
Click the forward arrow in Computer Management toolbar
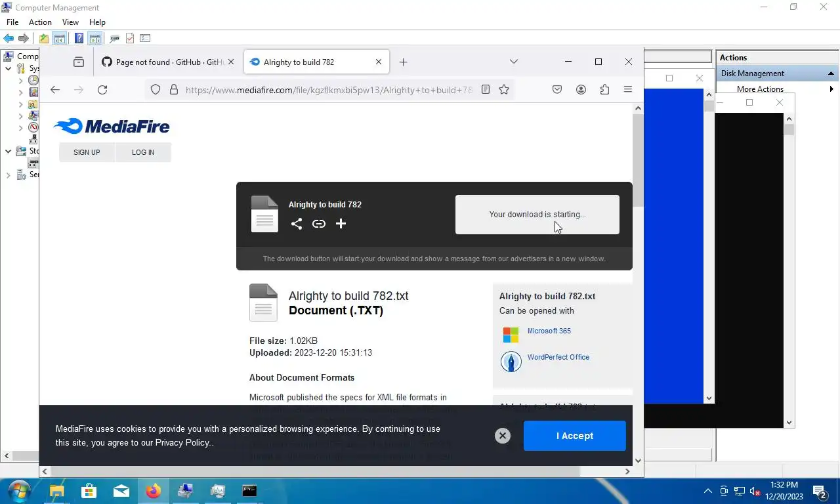tap(24, 39)
